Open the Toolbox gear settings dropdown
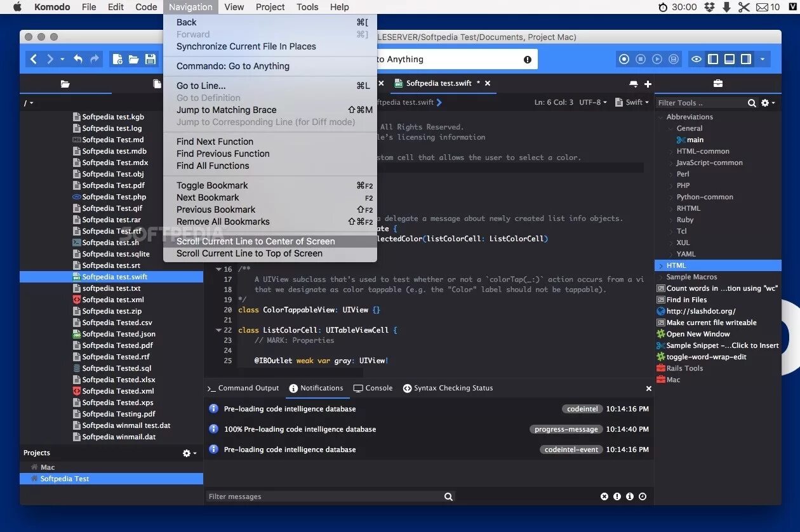800x532 pixels. [x=768, y=103]
